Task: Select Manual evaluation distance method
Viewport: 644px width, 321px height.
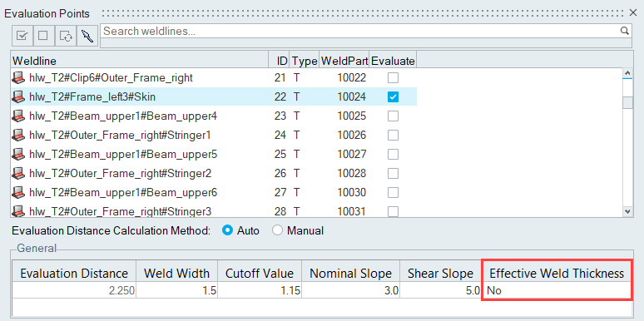Action: [278, 230]
